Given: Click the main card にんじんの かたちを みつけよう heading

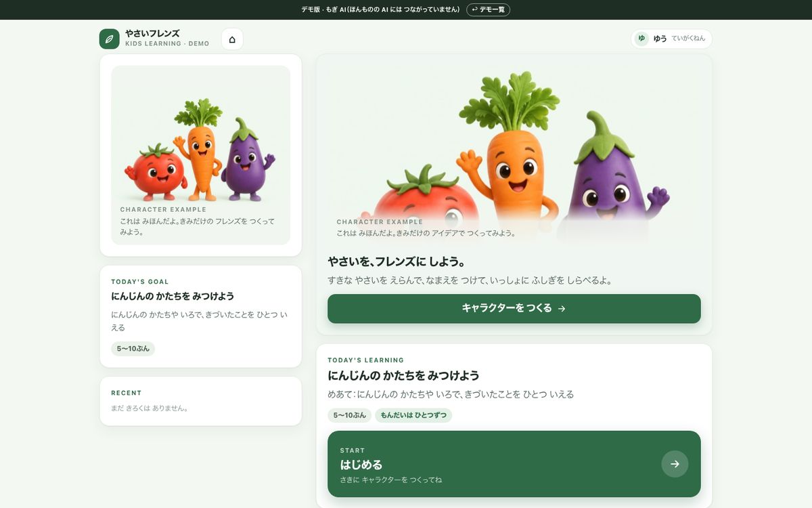Looking at the screenshot, I should [x=403, y=375].
